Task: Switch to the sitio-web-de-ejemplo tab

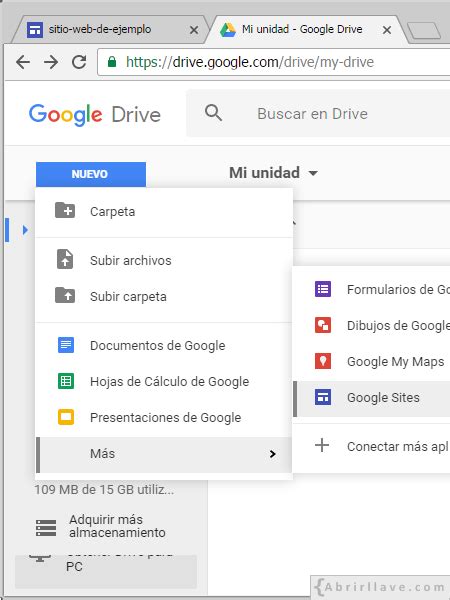Action: [x=109, y=29]
